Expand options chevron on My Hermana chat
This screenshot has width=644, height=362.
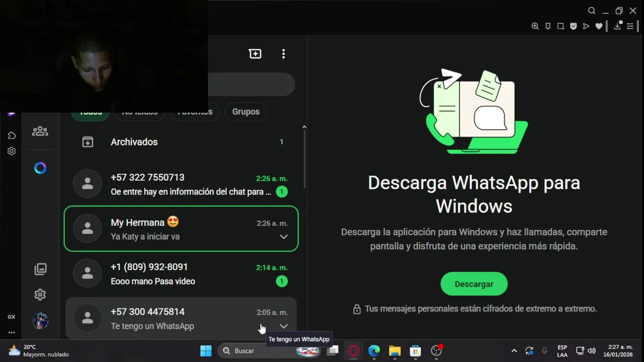tap(284, 237)
